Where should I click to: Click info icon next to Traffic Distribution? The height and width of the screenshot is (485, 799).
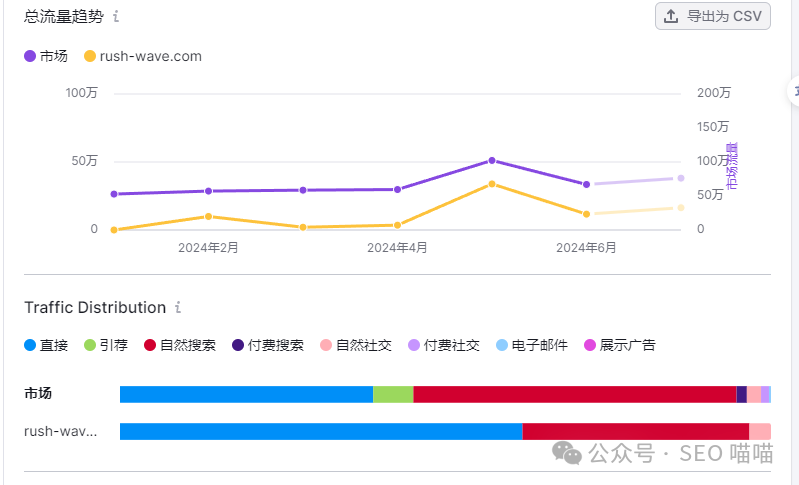tap(178, 308)
